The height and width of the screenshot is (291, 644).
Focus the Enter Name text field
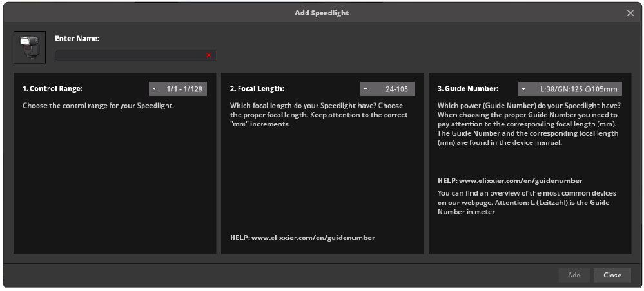[x=129, y=55]
